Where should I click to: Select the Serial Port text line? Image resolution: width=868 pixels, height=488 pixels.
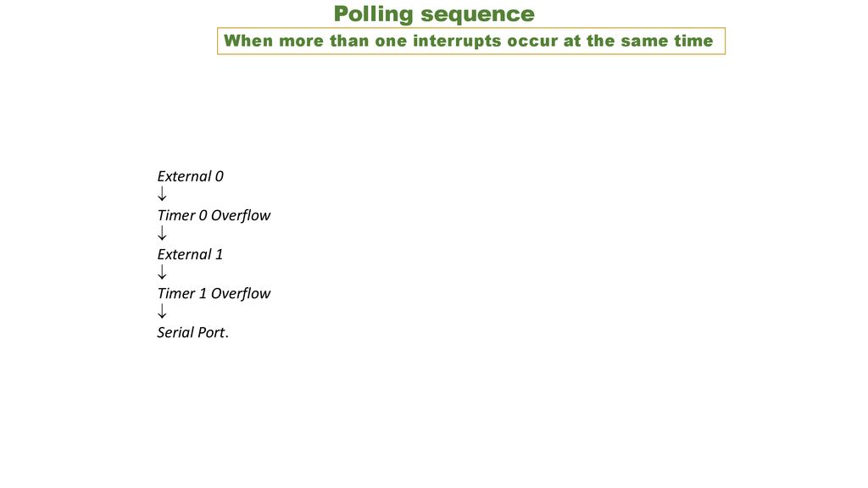point(192,332)
